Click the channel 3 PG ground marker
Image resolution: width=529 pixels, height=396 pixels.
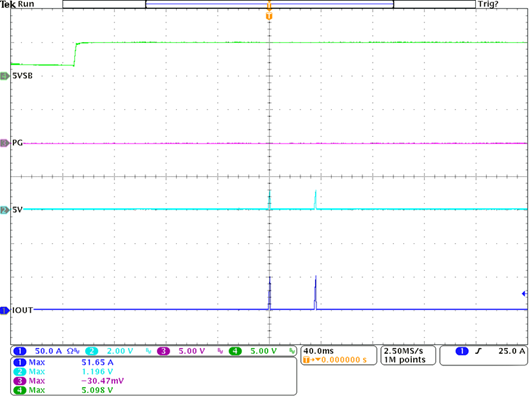(5, 143)
